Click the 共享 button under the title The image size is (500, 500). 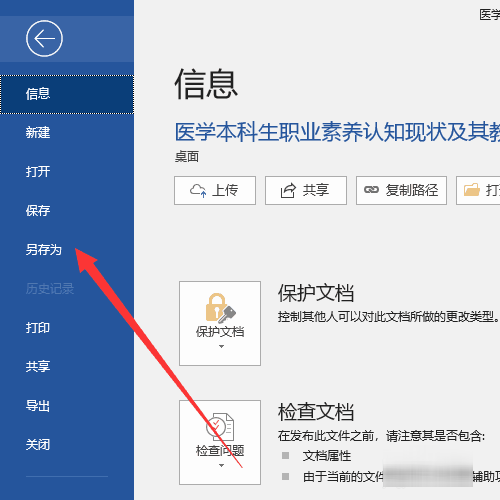tap(306, 190)
